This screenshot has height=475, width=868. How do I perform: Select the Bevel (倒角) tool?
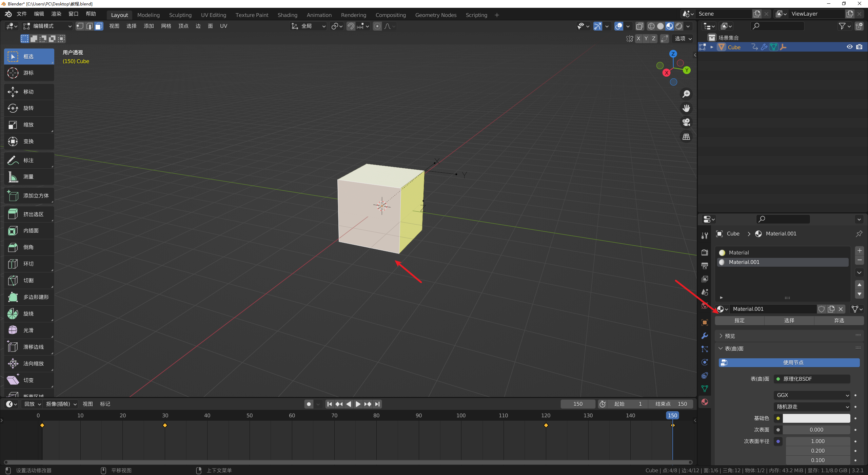28,247
